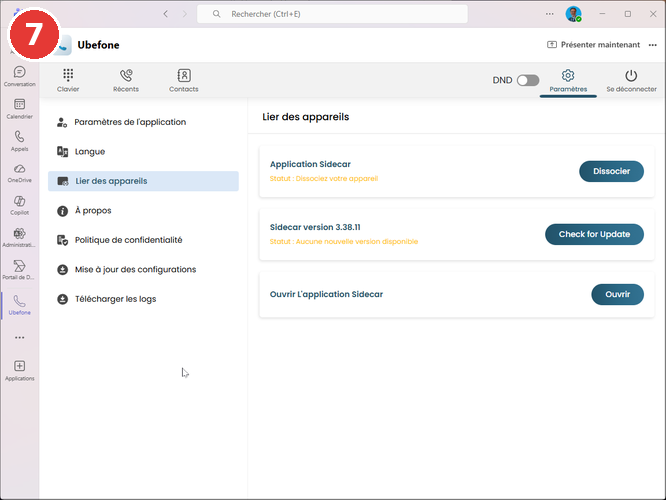Click the Ubefone app title
The image size is (666, 500).
[98, 45]
